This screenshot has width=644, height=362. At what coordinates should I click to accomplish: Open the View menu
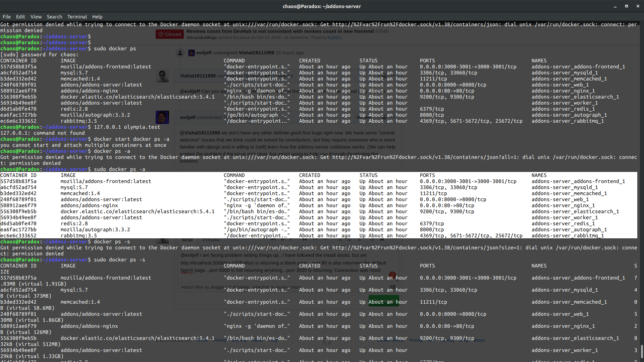(36, 17)
